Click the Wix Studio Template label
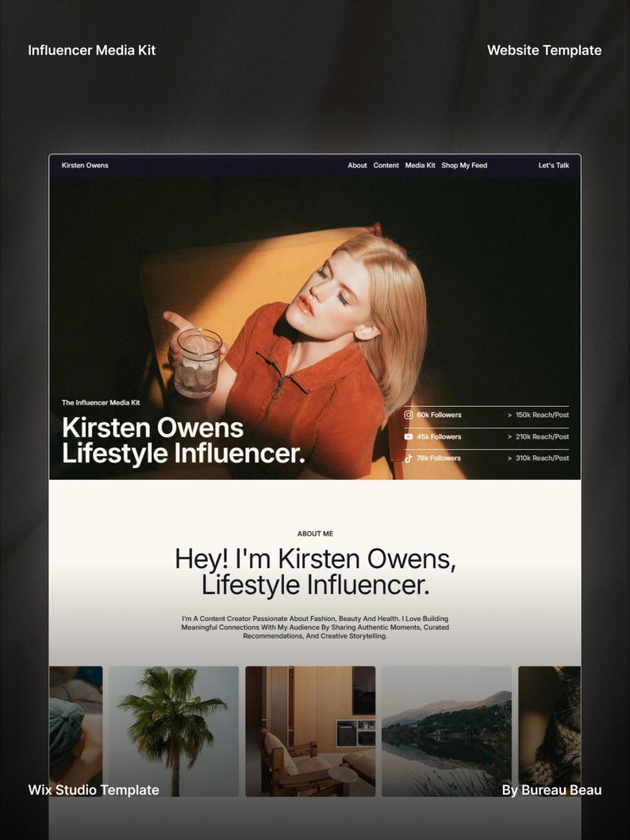 pos(93,790)
